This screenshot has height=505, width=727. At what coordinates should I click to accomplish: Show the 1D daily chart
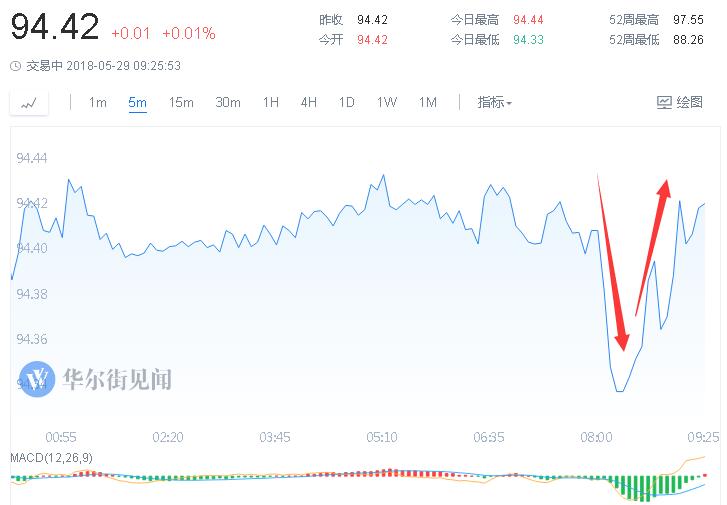(346, 102)
